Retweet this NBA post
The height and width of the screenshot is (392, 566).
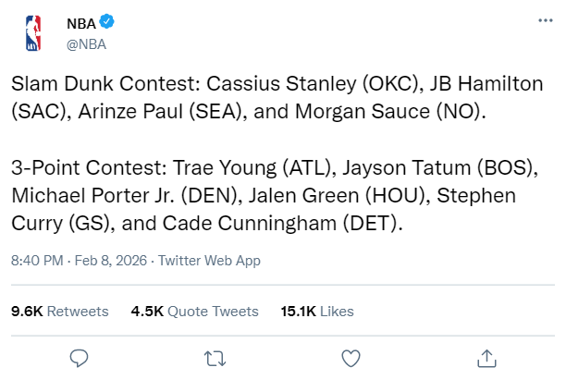coord(215,359)
